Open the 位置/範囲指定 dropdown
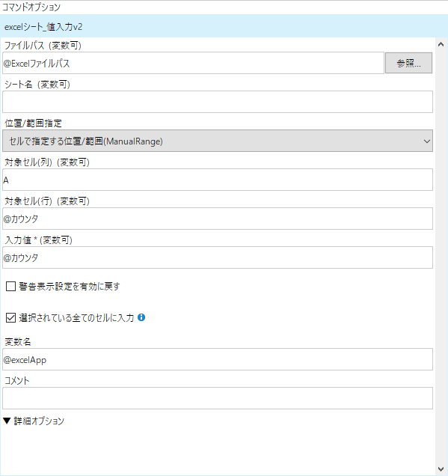The height and width of the screenshot is (476, 448). (x=218, y=141)
